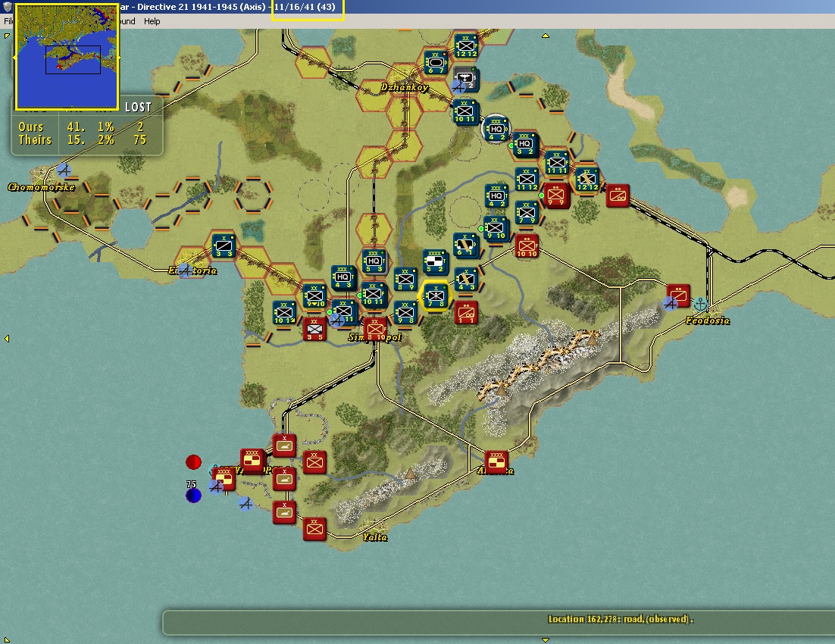Select the blue armored division rated 6-7
The height and width of the screenshot is (644, 835).
[435, 62]
